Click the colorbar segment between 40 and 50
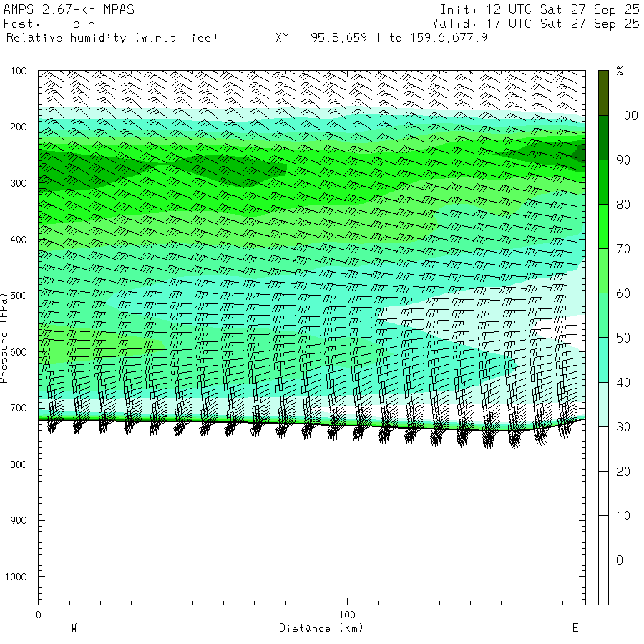The width and height of the screenshot is (644, 644). (603, 359)
